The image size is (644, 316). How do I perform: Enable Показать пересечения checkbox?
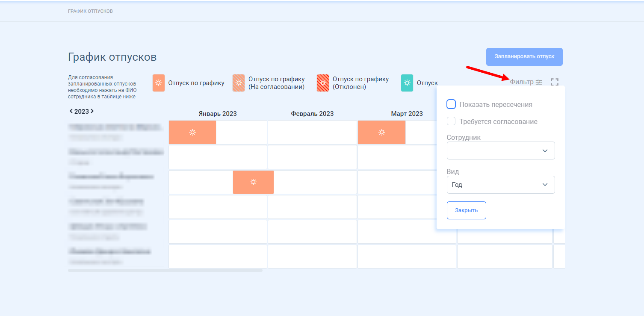point(451,104)
